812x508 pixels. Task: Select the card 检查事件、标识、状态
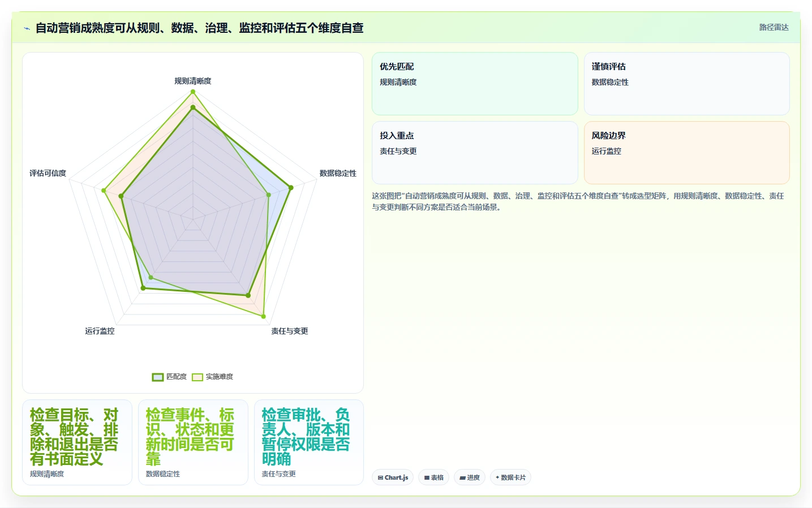pyautogui.click(x=193, y=442)
